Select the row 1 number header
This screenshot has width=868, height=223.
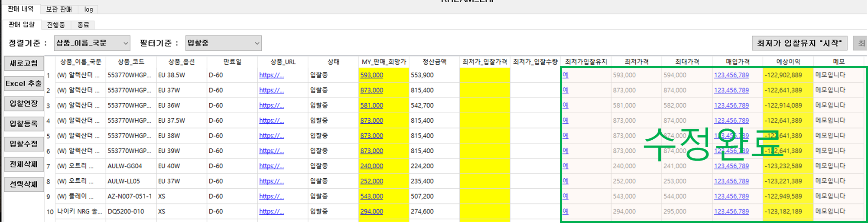pyautogui.click(x=49, y=75)
